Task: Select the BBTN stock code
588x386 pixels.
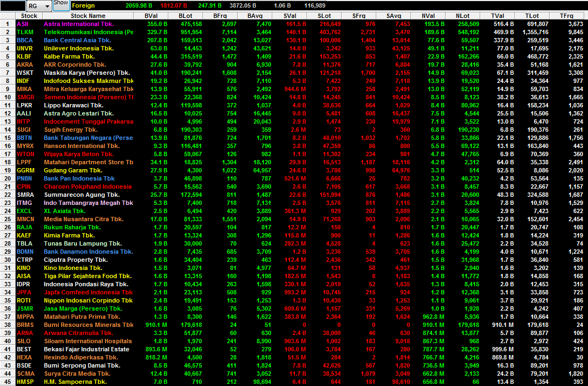Action: (24, 138)
